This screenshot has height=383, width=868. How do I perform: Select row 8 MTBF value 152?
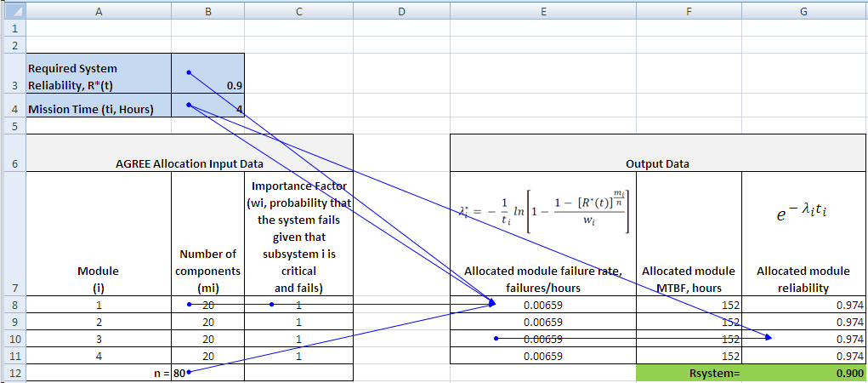[x=689, y=305]
